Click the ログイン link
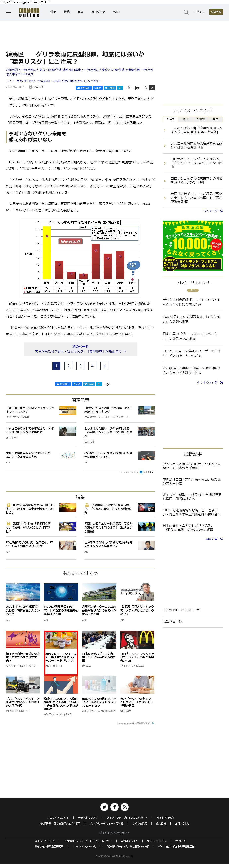The image size is (229, 868). tap(199, 12)
